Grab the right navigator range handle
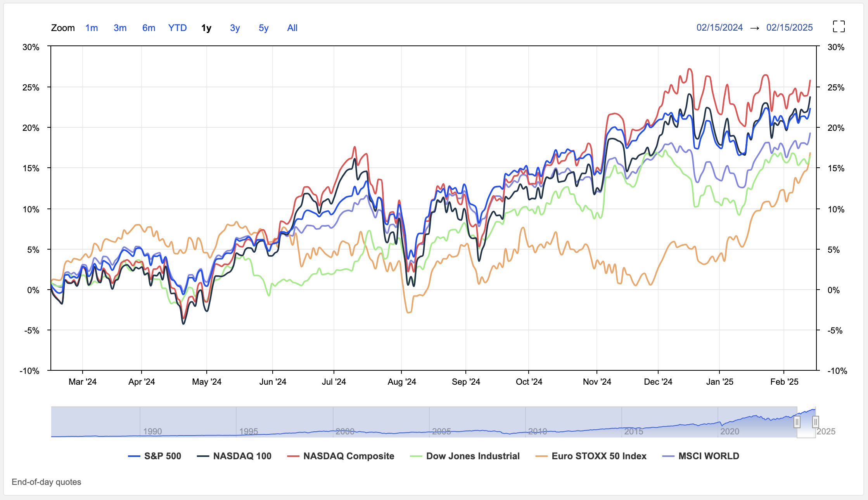Screen dimensions: 868x500 (x=816, y=422)
